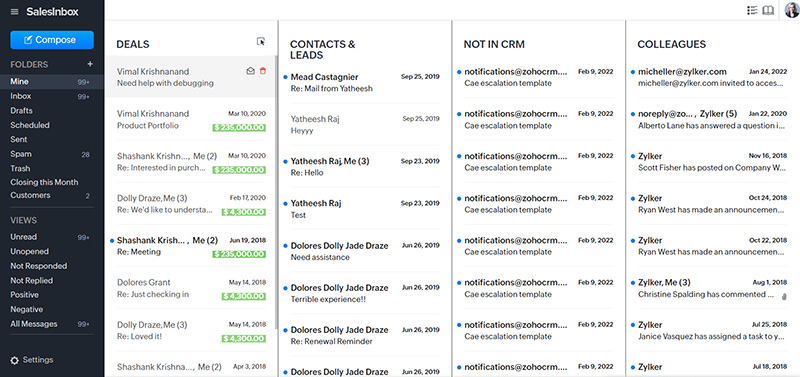Delete Vimal's debugging mail with trash icon
Viewport: 800px width, 377px height.
[x=263, y=71]
